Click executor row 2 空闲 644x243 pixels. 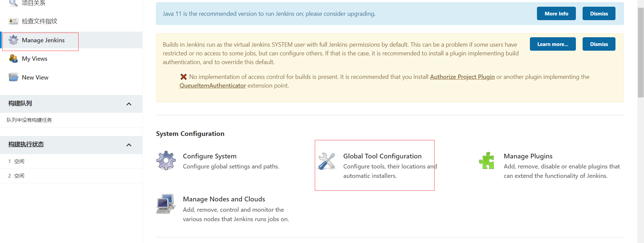71,176
